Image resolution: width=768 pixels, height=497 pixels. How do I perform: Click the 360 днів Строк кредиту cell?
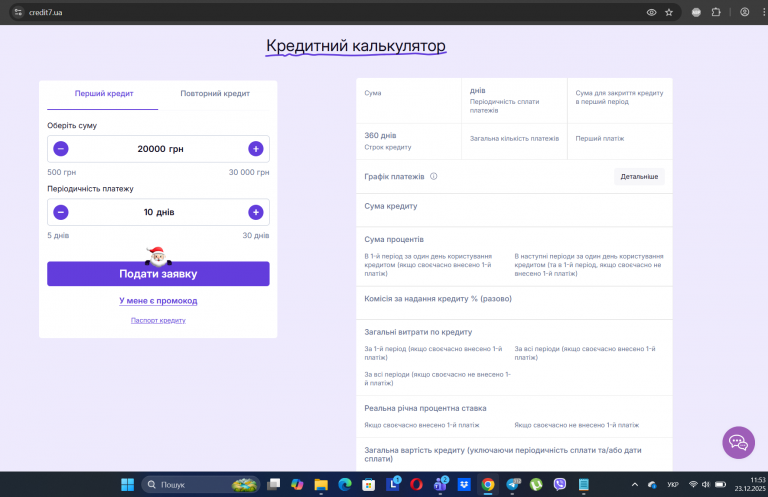(408, 141)
